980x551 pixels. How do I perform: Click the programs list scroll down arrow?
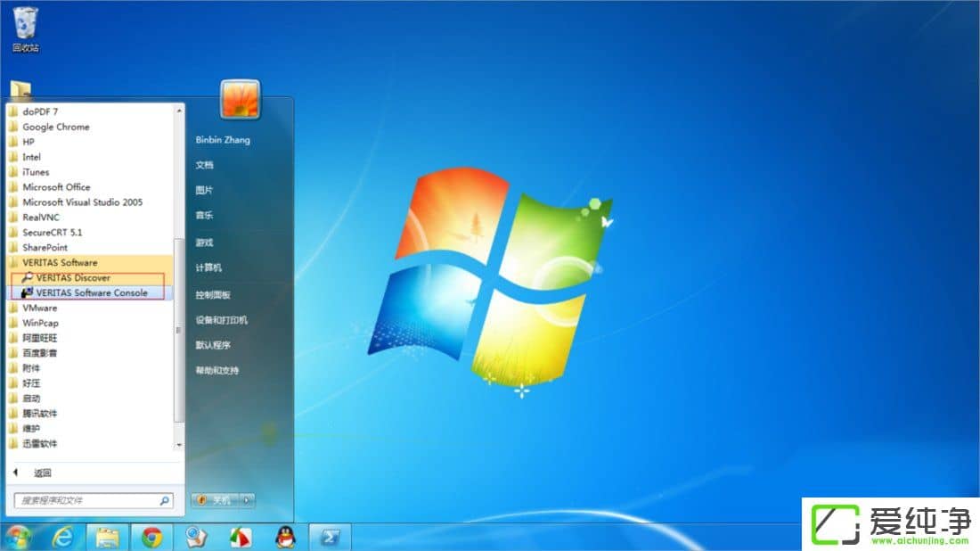point(178,444)
